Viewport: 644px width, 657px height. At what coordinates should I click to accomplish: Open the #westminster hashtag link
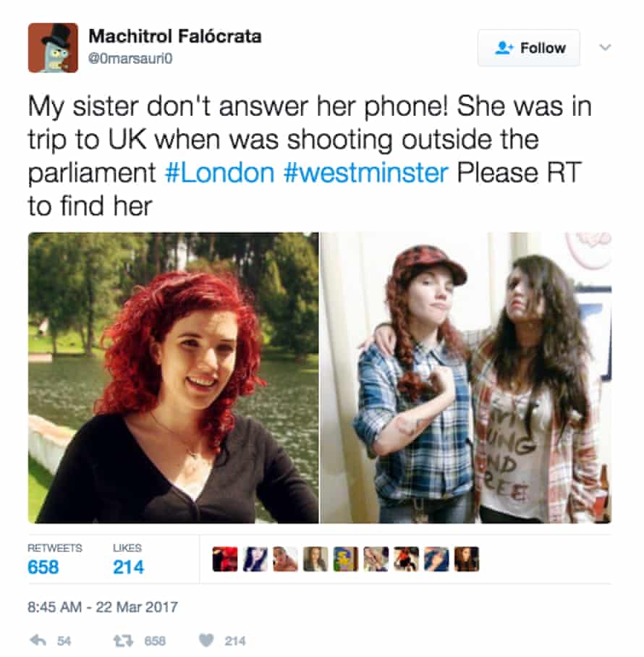point(366,173)
